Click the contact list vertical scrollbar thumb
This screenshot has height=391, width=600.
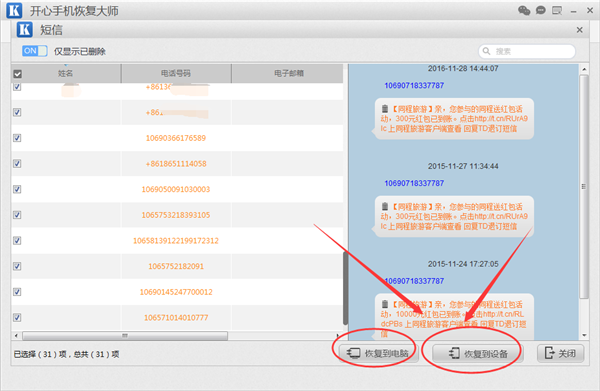coord(346,288)
